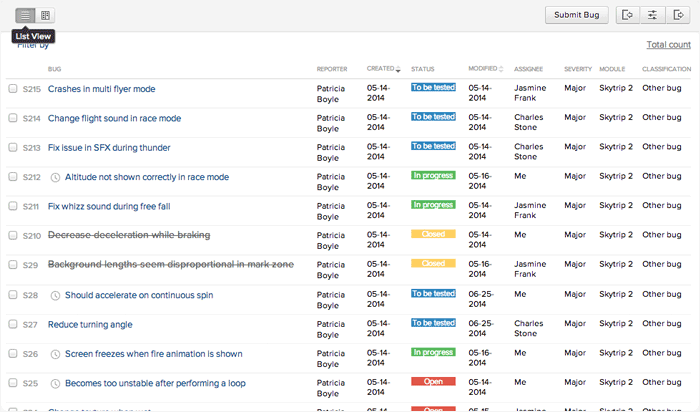Sort by the Created column arrow

[x=398, y=70]
